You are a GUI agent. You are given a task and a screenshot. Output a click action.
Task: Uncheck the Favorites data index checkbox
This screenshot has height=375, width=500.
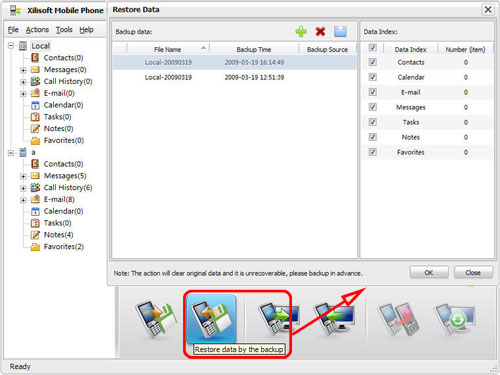pyautogui.click(x=373, y=152)
